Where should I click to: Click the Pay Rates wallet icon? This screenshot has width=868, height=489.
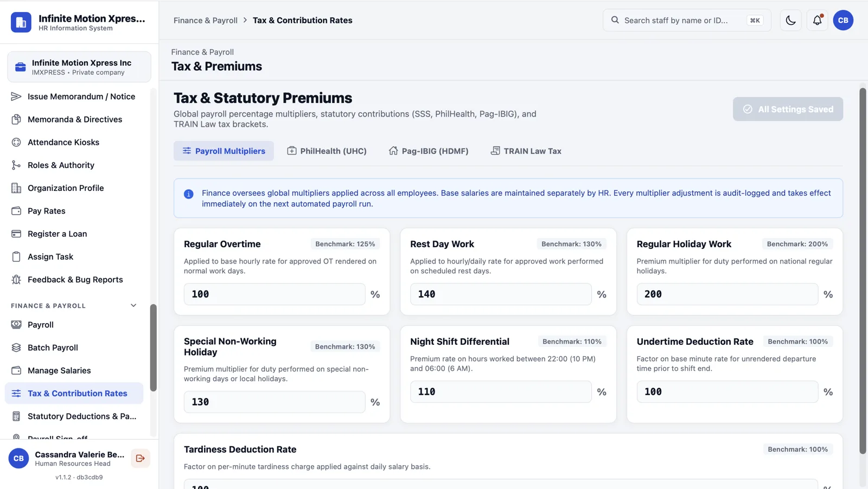click(16, 211)
